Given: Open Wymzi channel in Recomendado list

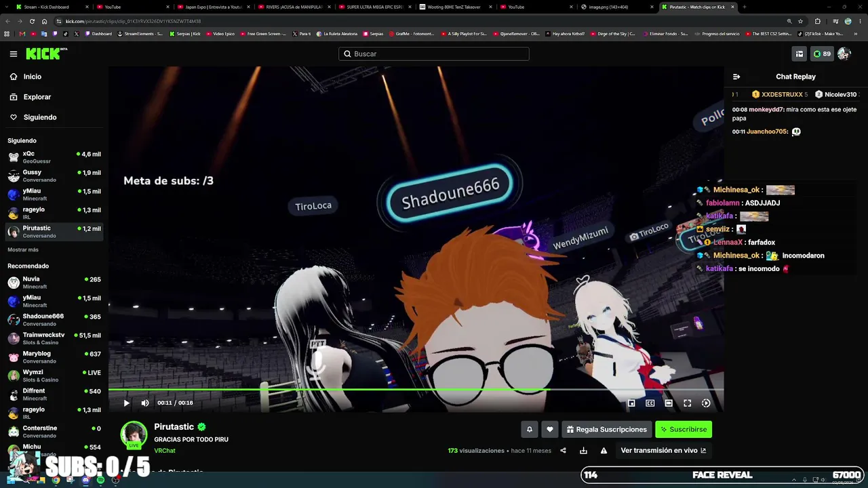Looking at the screenshot, I should 54,375.
